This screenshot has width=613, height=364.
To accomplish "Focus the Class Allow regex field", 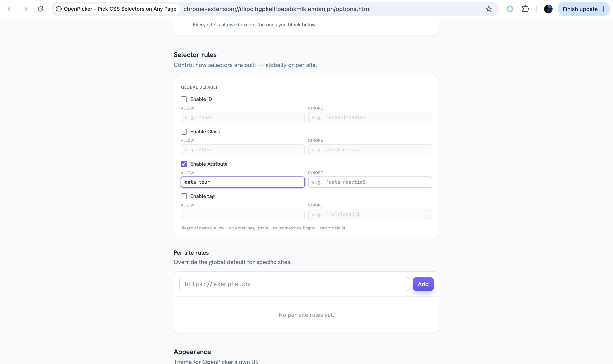I will pos(243,150).
